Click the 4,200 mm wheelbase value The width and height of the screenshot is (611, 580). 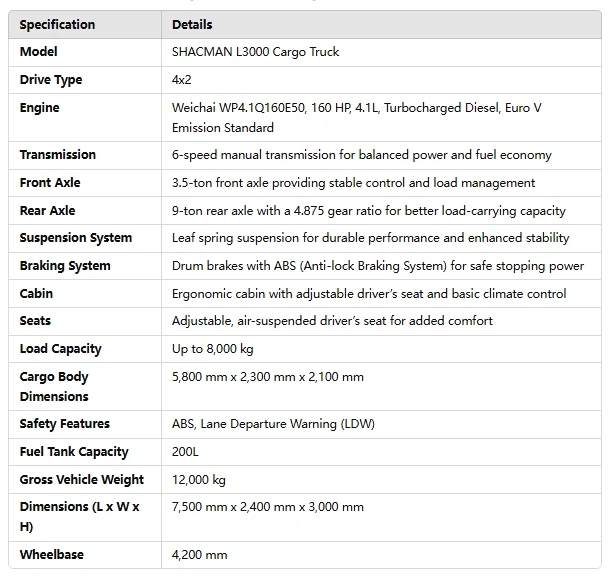point(200,555)
